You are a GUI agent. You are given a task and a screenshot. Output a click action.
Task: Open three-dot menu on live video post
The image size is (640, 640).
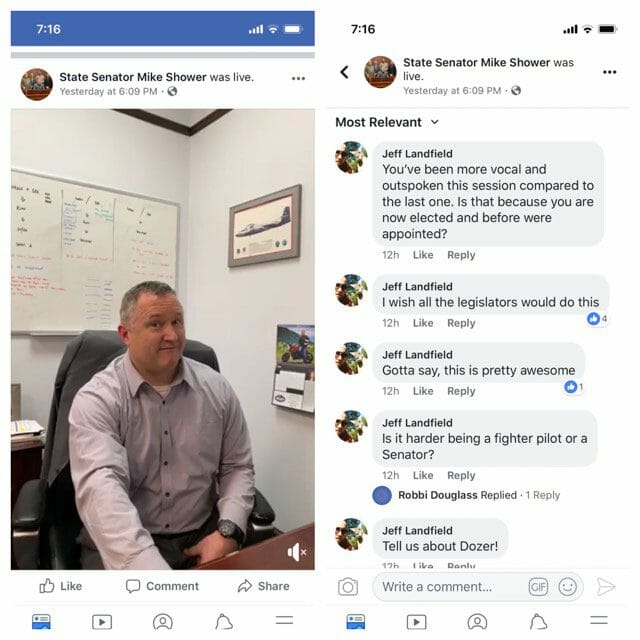click(x=298, y=78)
